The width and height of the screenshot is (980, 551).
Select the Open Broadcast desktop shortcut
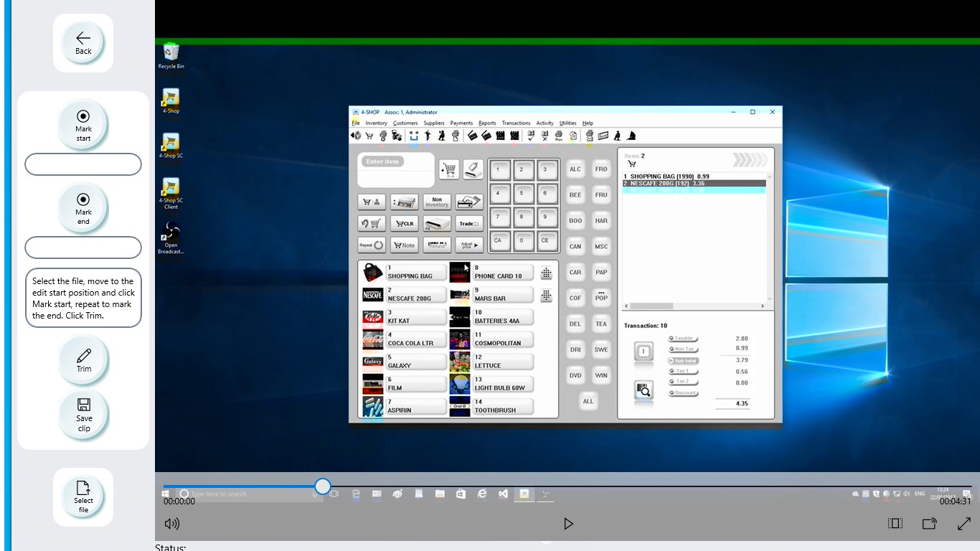(x=171, y=238)
